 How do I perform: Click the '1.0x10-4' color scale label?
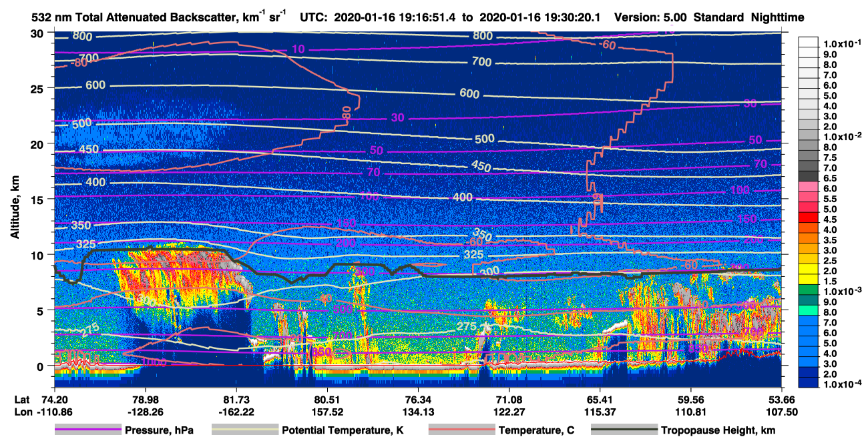click(x=842, y=384)
